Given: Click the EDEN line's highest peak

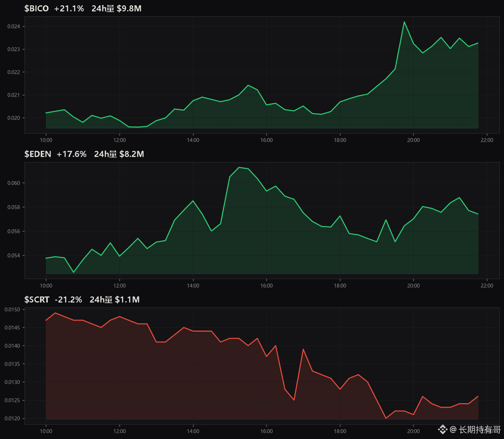Looking at the screenshot, I should point(239,167).
